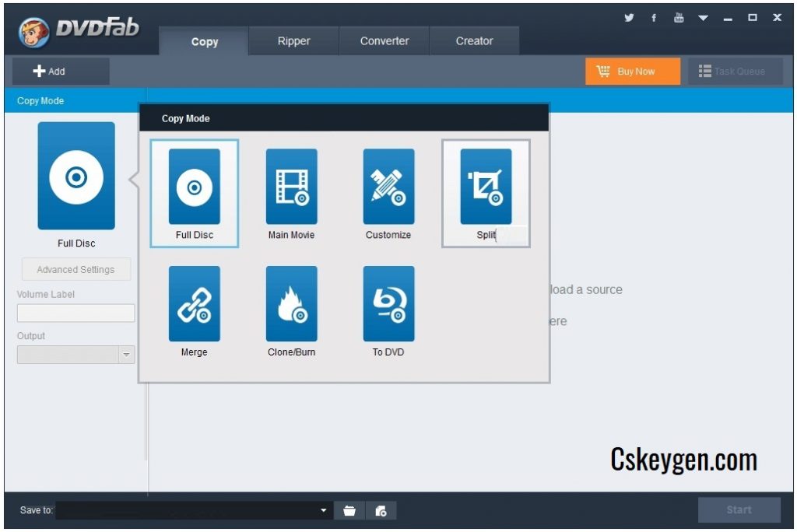Click the DVDFab monkey logo
The height and width of the screenshot is (532, 797).
tap(33, 33)
